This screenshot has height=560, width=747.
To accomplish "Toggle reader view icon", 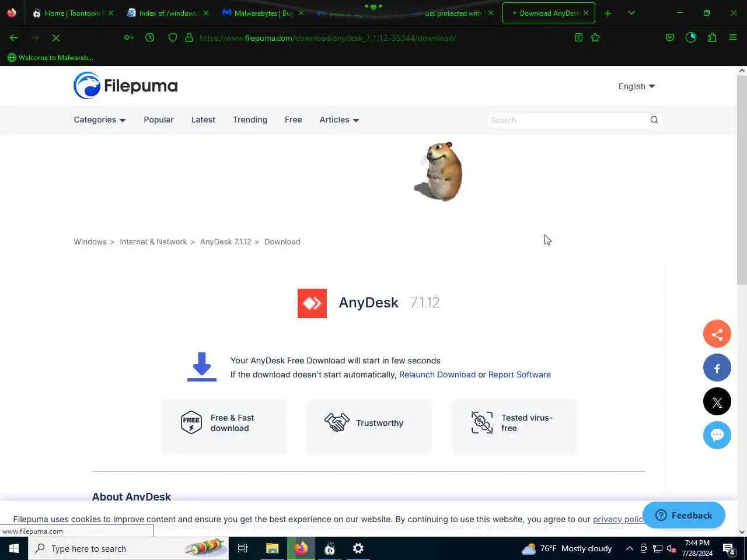I will click(578, 37).
